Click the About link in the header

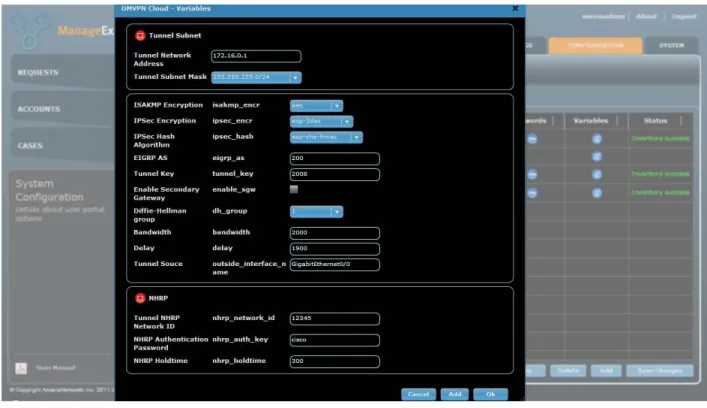pos(646,17)
